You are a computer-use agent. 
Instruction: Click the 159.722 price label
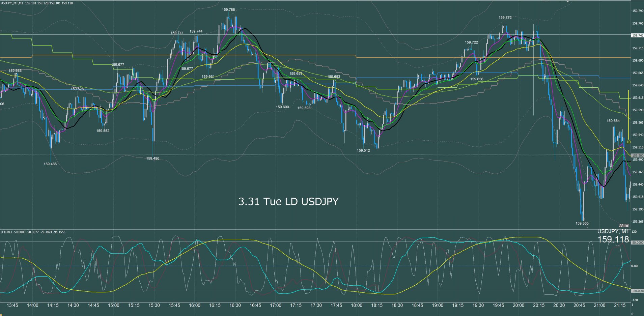pos(471,42)
